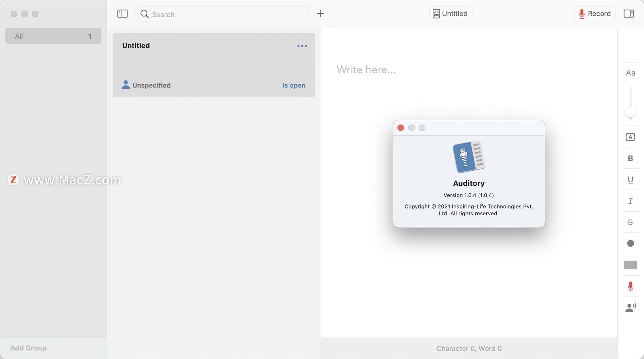The width and height of the screenshot is (644, 359).
Task: Add a new note with plus icon
Action: [320, 14]
